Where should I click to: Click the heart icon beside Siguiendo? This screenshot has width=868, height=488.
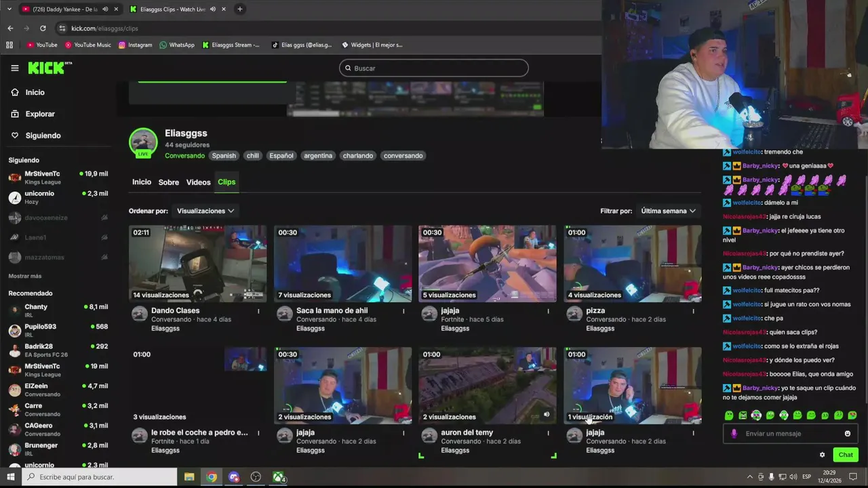coord(15,136)
